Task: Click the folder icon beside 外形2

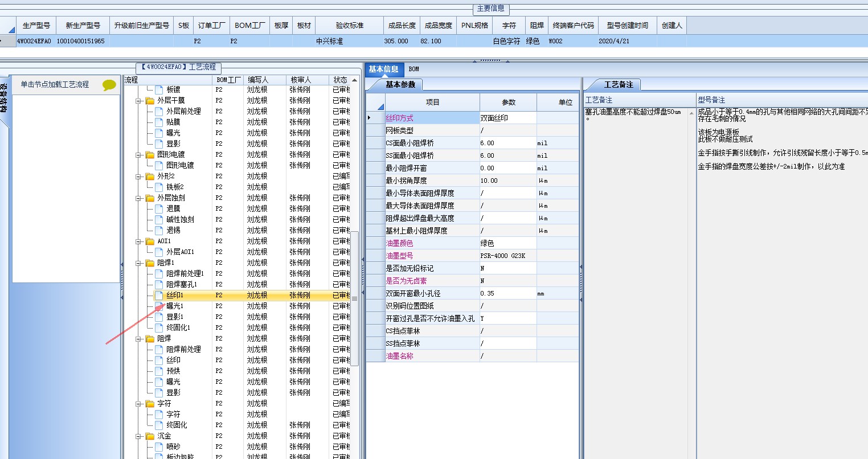Action: [x=150, y=176]
